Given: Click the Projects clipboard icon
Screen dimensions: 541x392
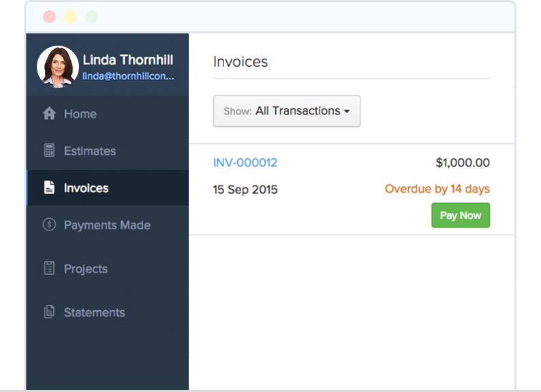Looking at the screenshot, I should 49,269.
